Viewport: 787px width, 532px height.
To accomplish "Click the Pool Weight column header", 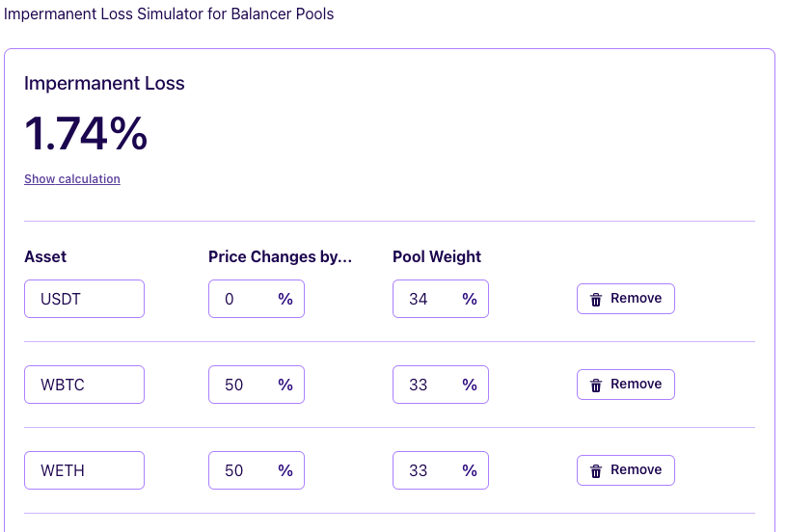I will [437, 256].
